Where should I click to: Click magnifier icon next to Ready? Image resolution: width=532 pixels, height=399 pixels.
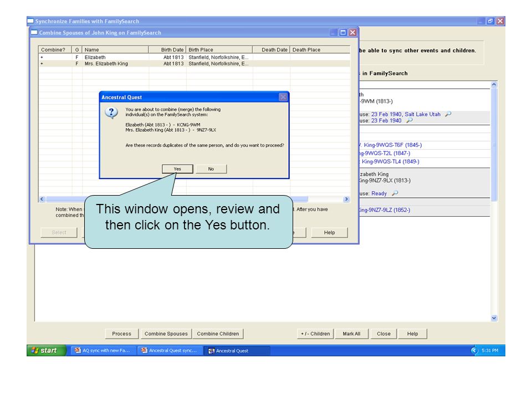pos(395,193)
